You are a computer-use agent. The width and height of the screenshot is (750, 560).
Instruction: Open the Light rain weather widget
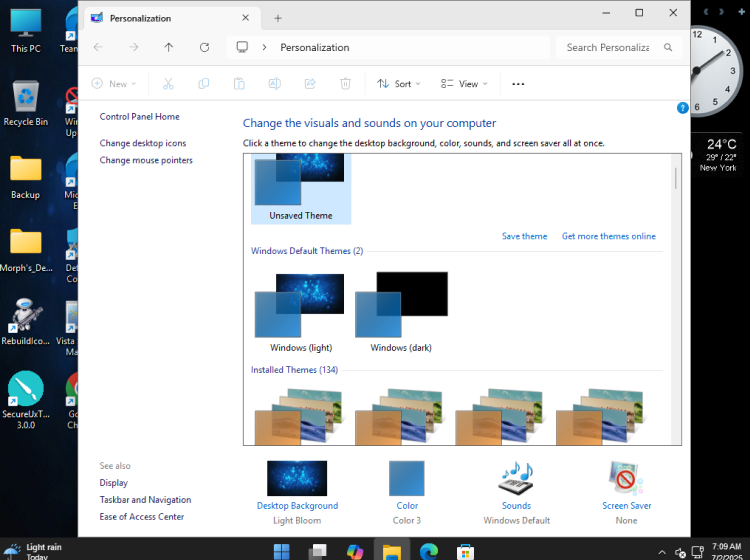[33, 551]
